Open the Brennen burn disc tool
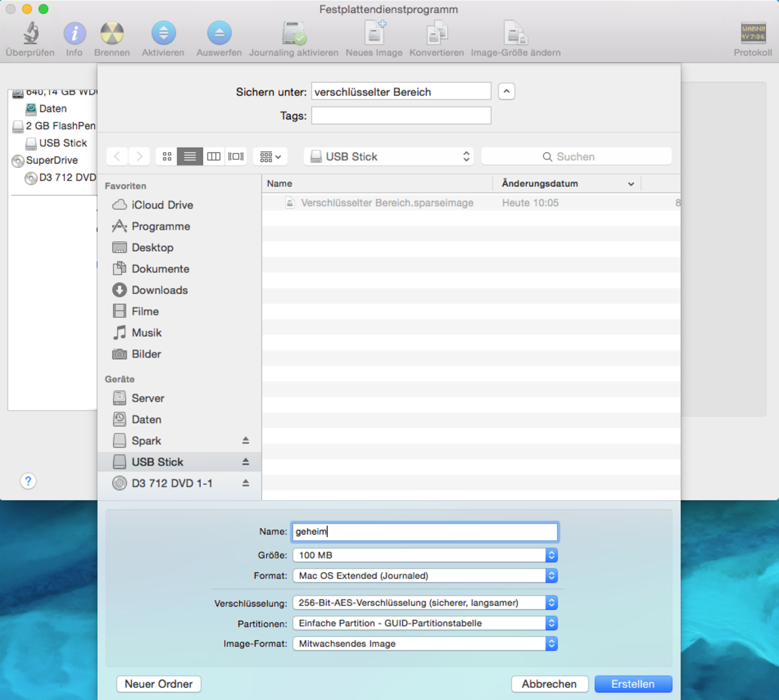779x700 pixels. 112,34
